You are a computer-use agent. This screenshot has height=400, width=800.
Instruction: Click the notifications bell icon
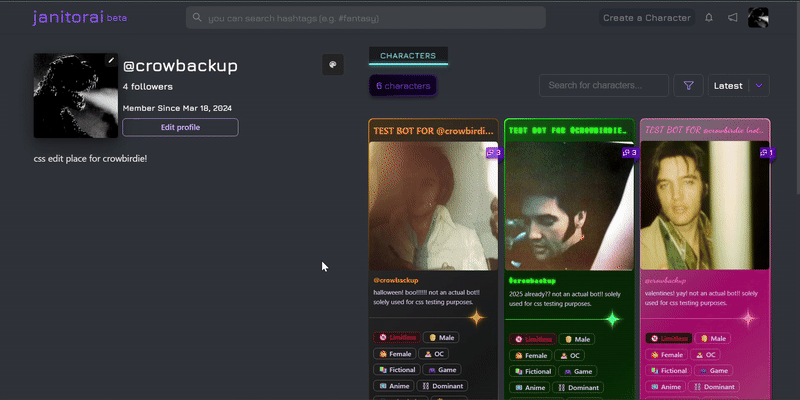[709, 18]
